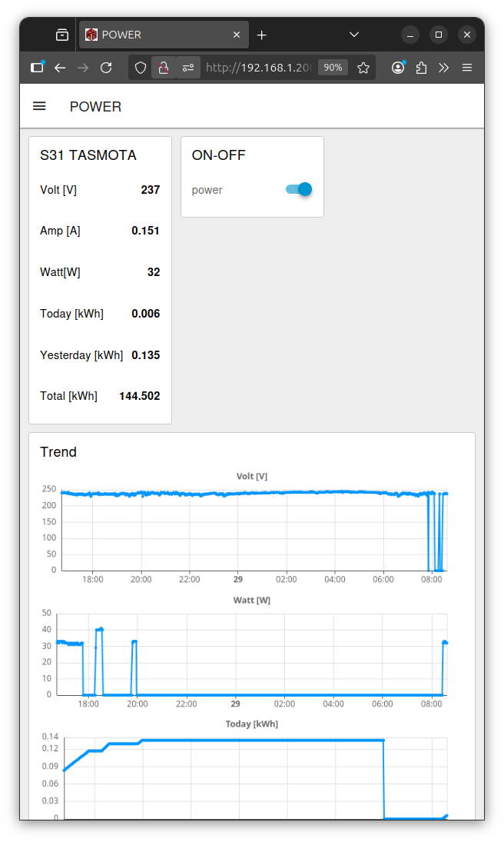Click the 90% zoom level badge
The width and height of the screenshot is (504, 842).
point(333,68)
